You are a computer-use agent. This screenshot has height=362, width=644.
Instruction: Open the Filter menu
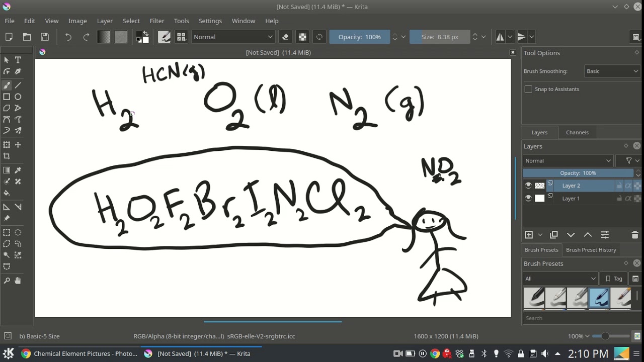157,21
